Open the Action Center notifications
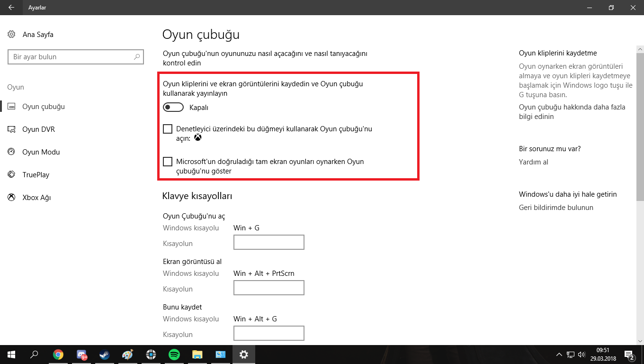This screenshot has height=364, width=644. pyautogui.click(x=629, y=355)
